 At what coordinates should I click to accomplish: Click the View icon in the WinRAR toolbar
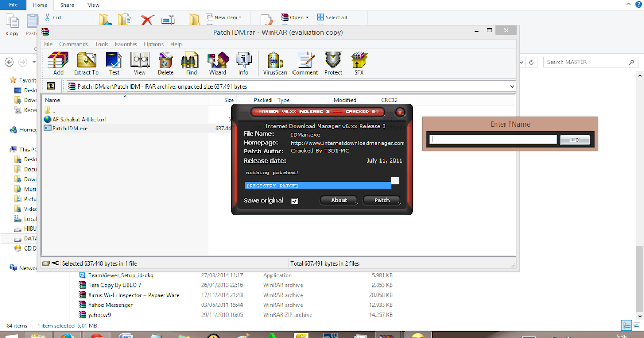140,63
